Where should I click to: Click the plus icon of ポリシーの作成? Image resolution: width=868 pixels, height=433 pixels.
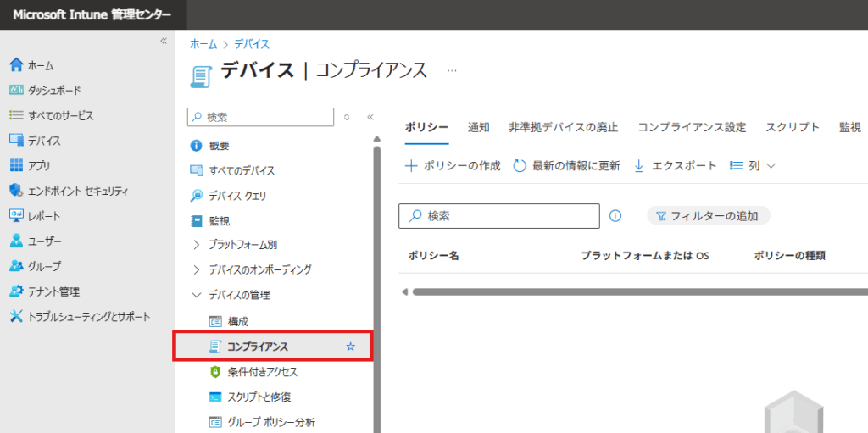tap(411, 165)
